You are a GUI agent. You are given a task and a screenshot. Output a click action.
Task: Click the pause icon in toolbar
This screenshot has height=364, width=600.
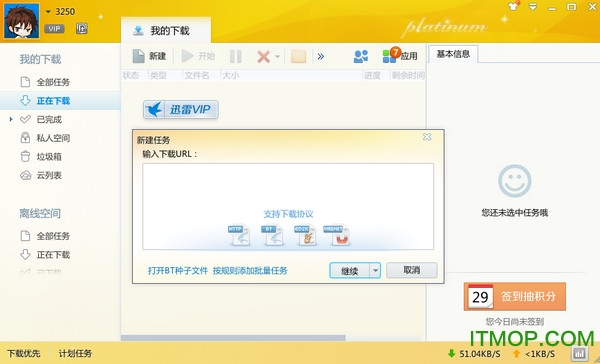point(235,57)
